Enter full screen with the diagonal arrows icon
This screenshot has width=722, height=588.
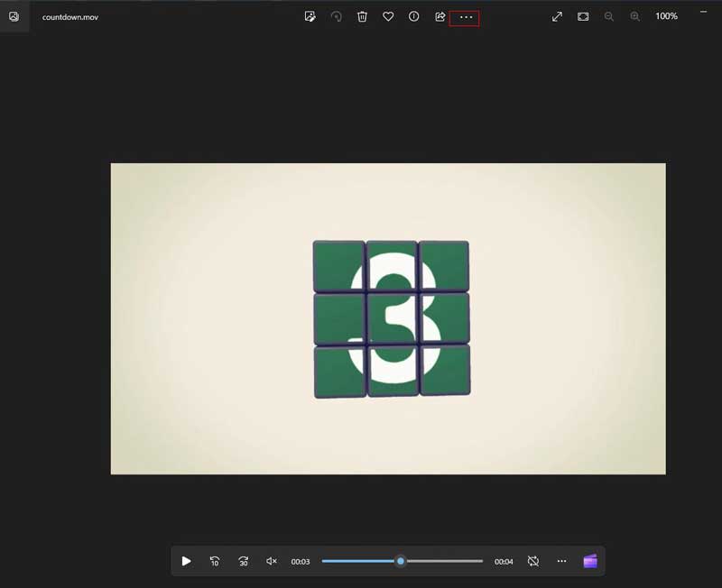(x=558, y=16)
